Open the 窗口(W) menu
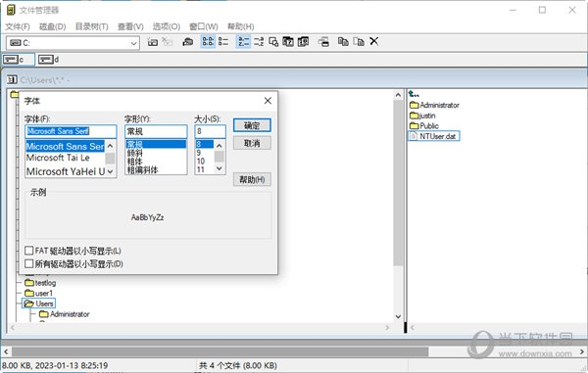 click(204, 26)
